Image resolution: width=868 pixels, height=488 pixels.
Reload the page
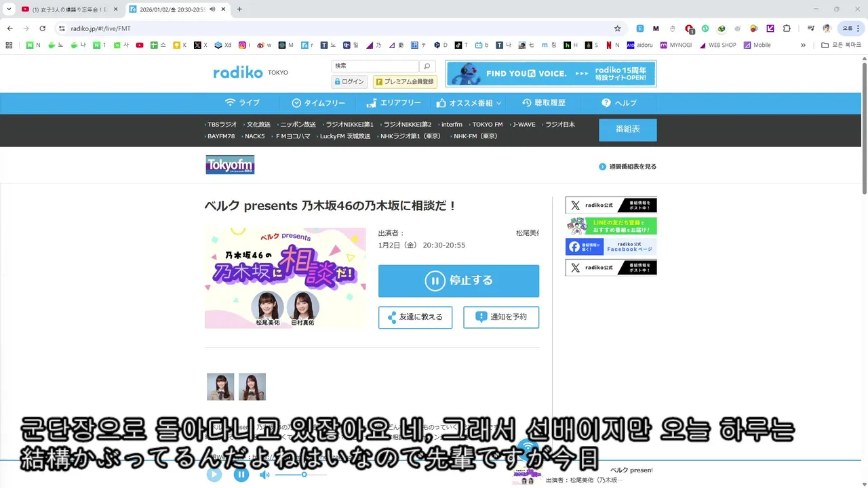pyautogui.click(x=43, y=28)
